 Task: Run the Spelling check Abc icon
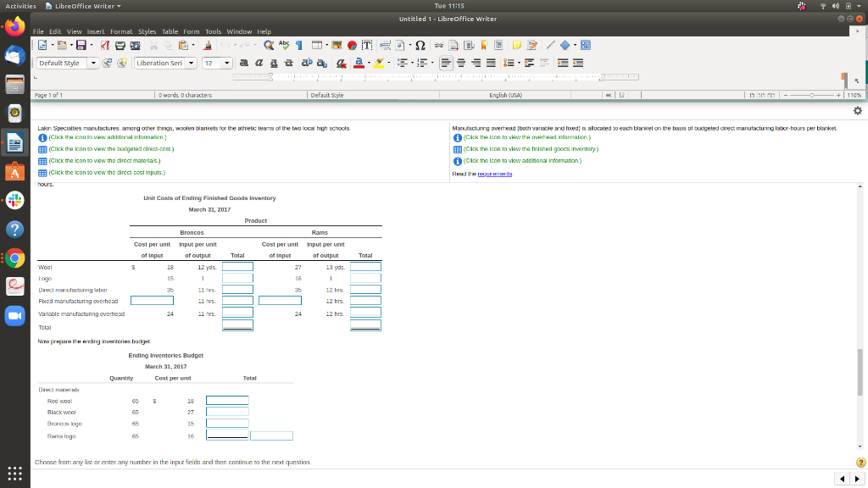click(x=284, y=46)
